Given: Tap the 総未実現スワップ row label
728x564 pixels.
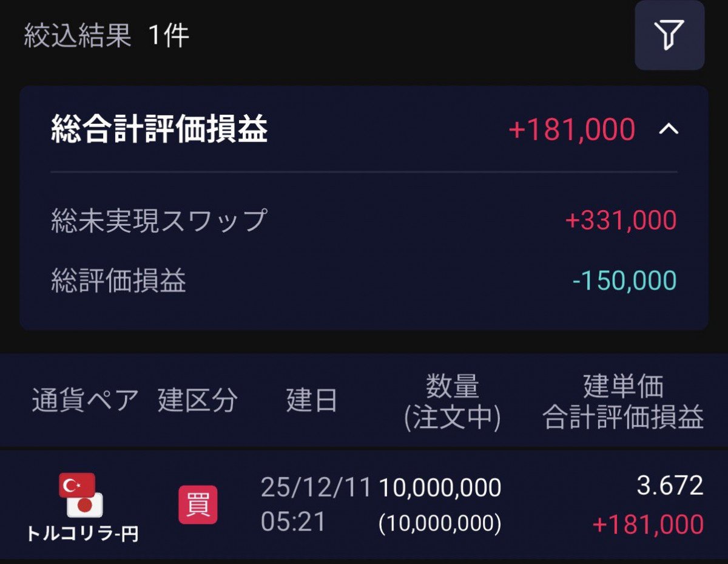Looking at the screenshot, I should tap(159, 220).
